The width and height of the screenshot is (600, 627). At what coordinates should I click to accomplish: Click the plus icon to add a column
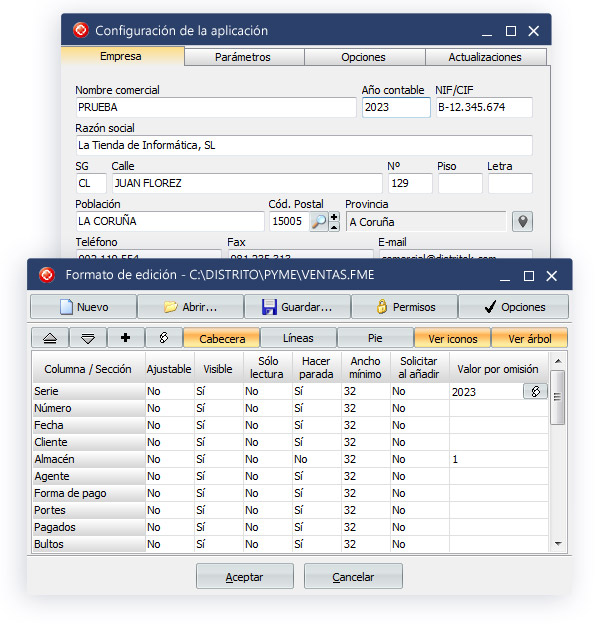(126, 338)
